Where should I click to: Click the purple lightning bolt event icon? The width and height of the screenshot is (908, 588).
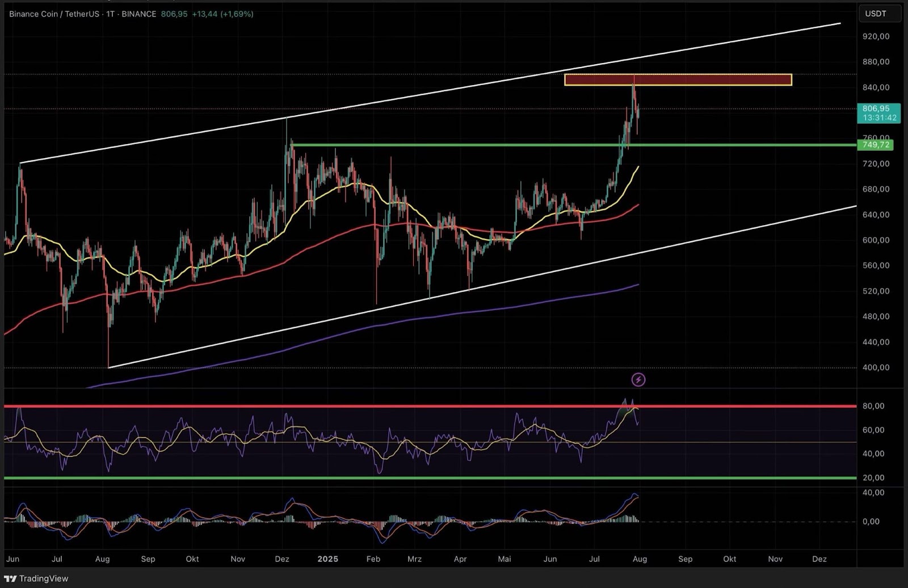point(638,380)
